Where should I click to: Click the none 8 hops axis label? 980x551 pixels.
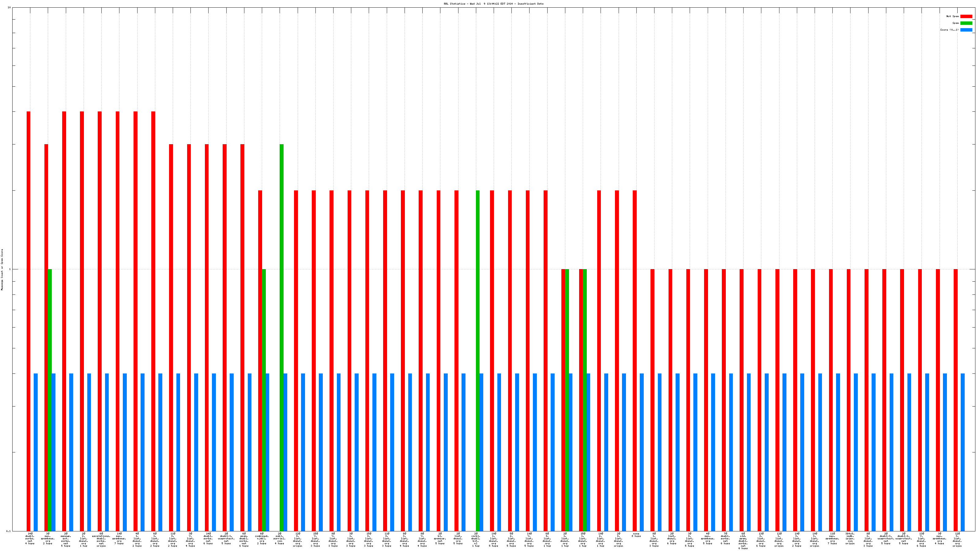pos(636,535)
